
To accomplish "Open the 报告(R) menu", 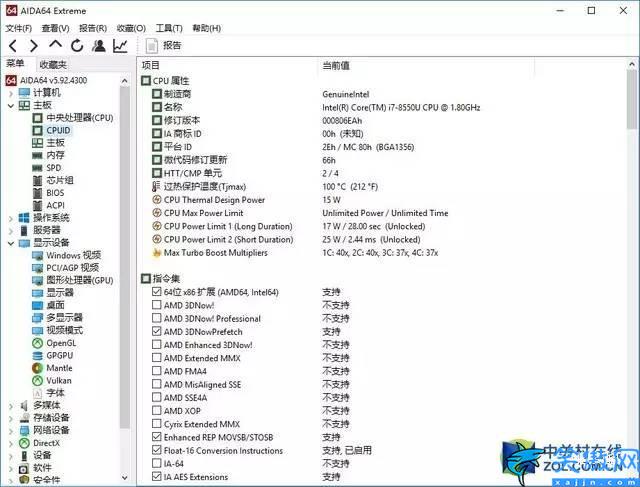I will coord(93,28).
